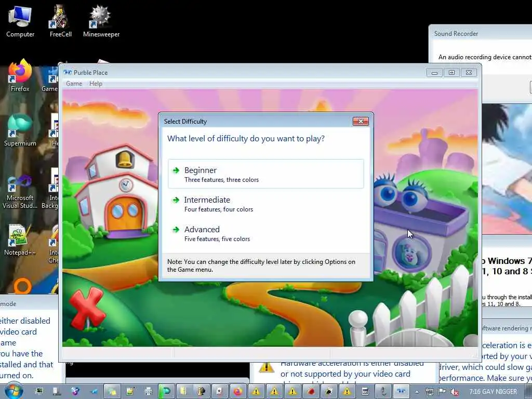Show hidden tray icons arrow
The image size is (532, 399).
click(x=417, y=392)
